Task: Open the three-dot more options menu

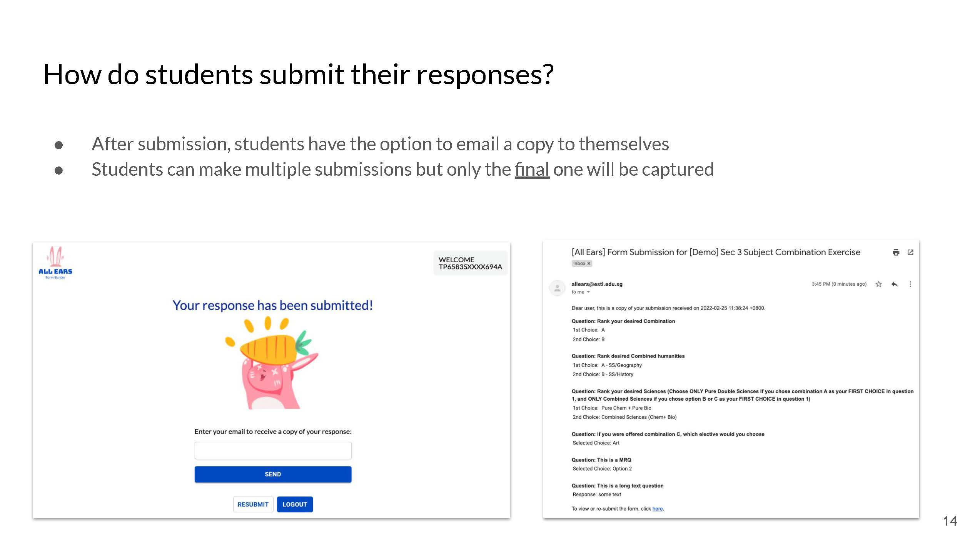Action: click(910, 284)
